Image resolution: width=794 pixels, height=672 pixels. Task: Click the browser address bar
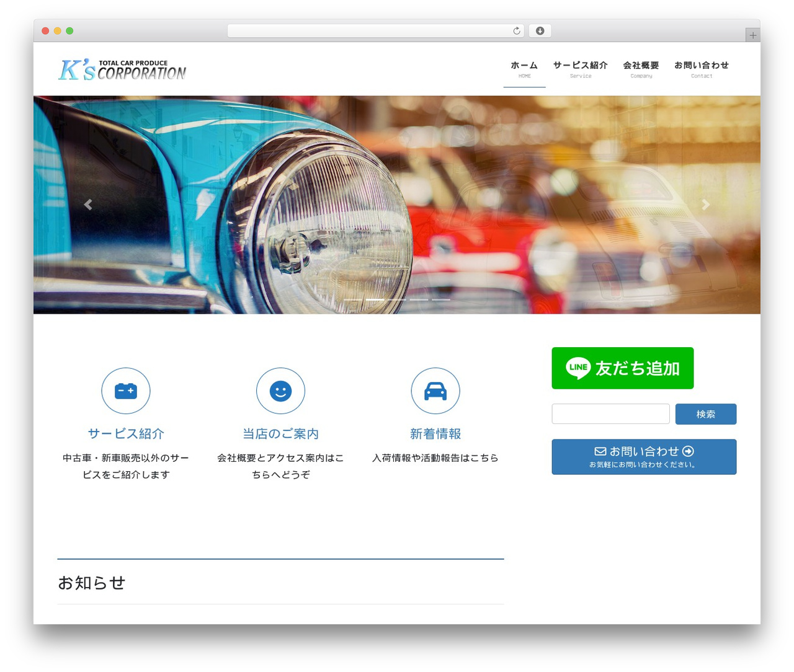pos(376,31)
